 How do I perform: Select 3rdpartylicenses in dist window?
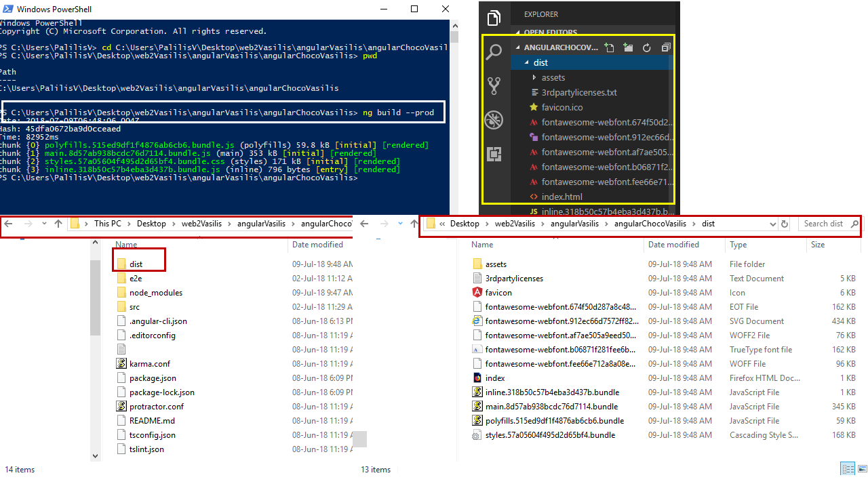(x=514, y=279)
